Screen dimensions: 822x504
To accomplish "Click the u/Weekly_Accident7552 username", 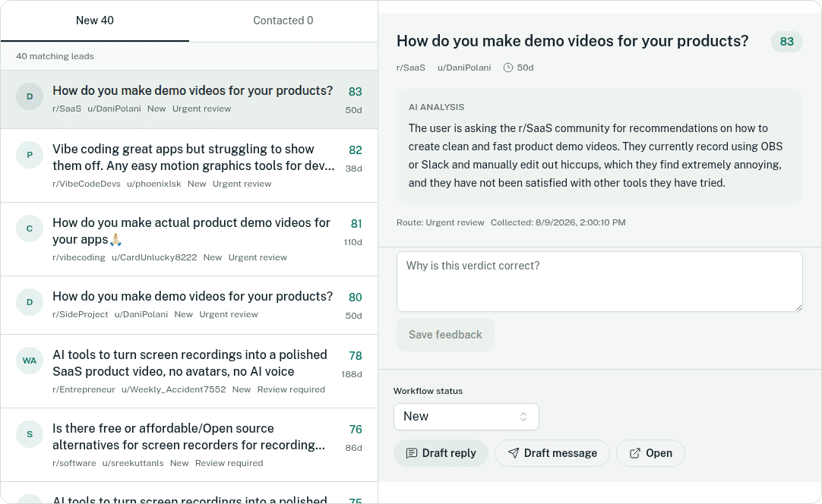I will [173, 390].
